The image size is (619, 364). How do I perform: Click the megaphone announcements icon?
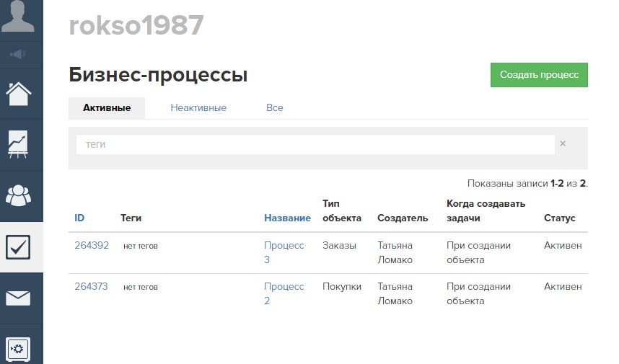click(x=19, y=54)
